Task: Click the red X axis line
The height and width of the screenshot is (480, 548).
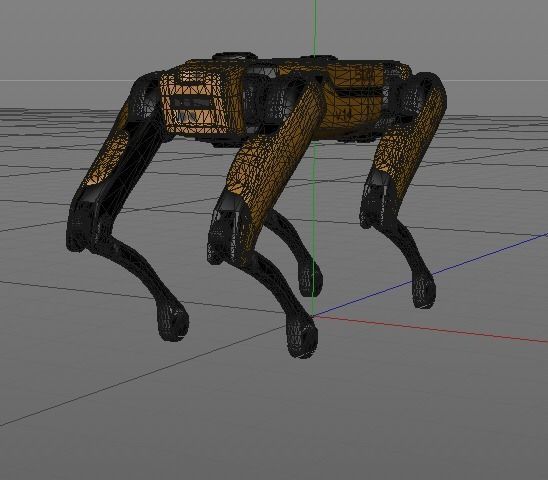Action: click(432, 329)
